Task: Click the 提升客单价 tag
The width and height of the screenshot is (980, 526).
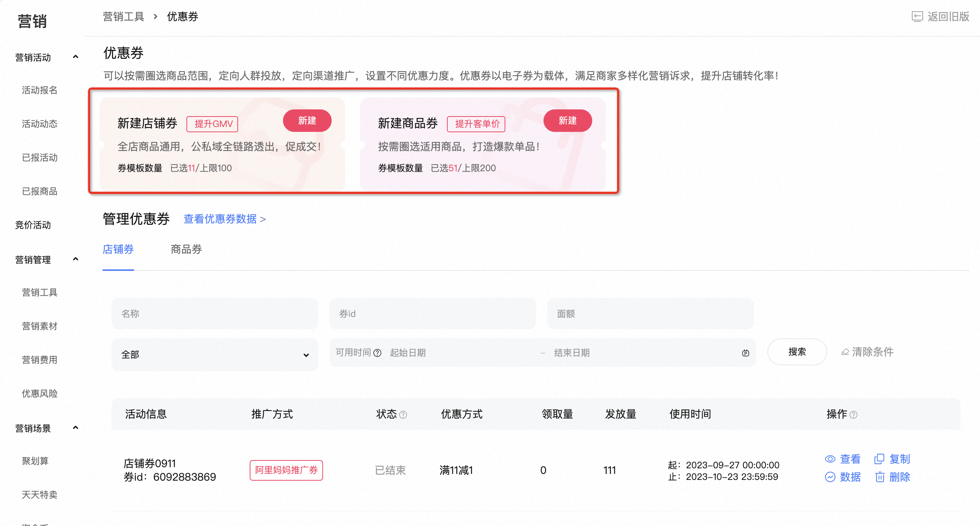Action: (476, 124)
